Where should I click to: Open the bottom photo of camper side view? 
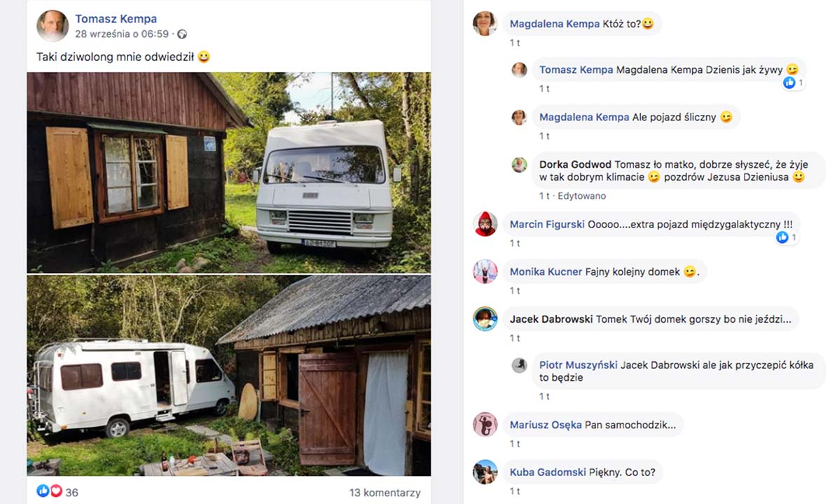[229, 375]
